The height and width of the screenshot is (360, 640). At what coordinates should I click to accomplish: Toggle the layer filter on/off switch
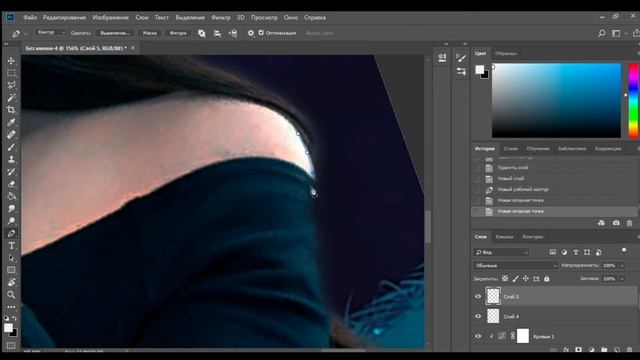(x=624, y=250)
